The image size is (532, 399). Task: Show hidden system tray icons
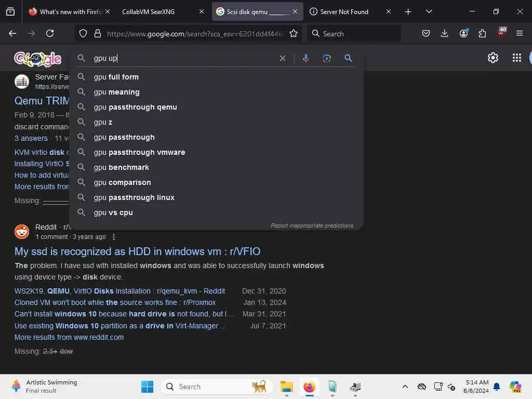(405, 387)
